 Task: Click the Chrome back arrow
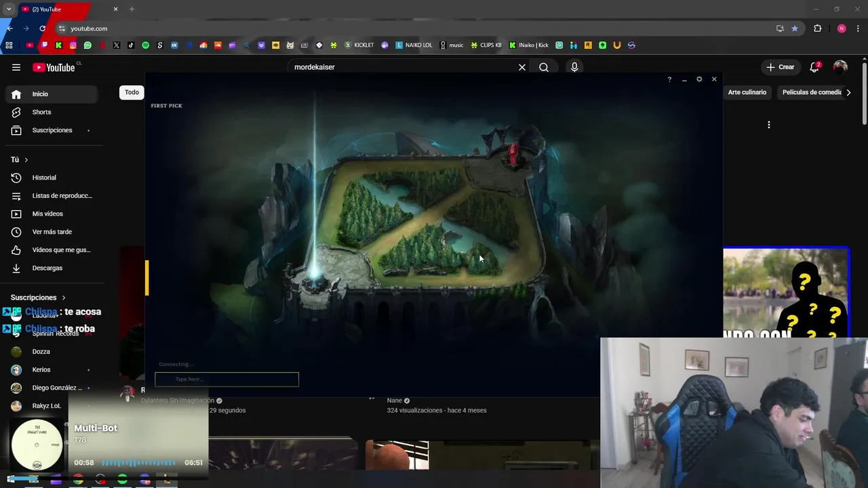[x=9, y=28]
